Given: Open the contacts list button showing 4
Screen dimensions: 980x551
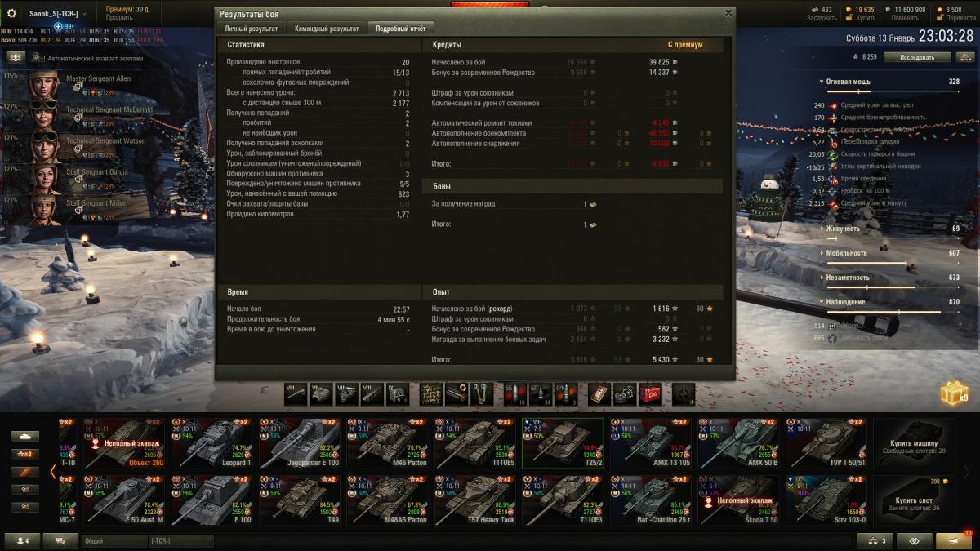Looking at the screenshot, I should tap(21, 540).
